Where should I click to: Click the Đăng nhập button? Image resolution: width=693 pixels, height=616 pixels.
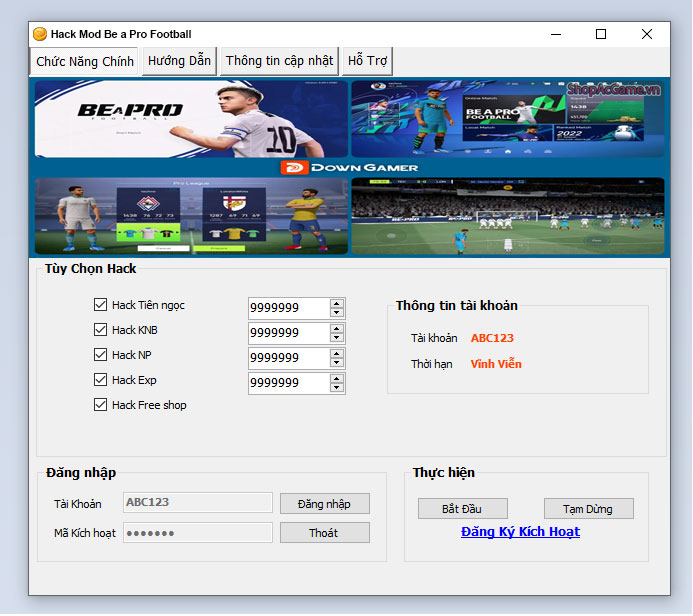click(x=325, y=504)
